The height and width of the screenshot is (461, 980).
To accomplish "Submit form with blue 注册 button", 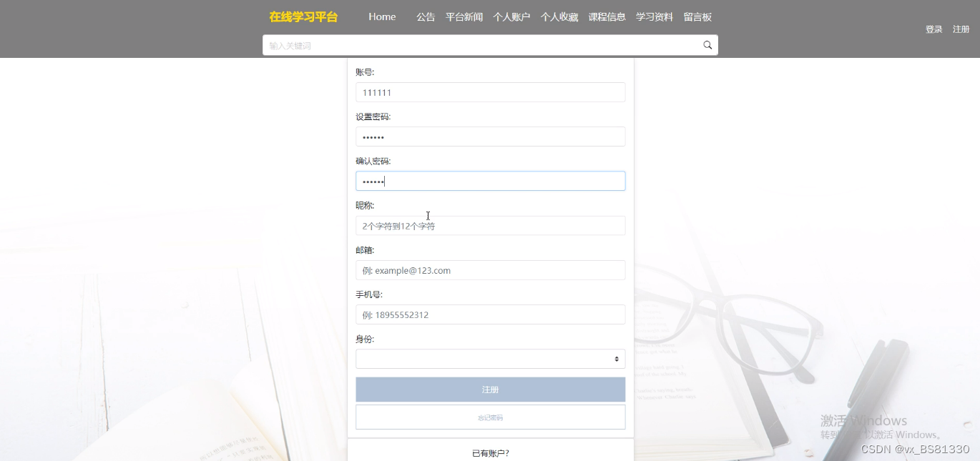I will pyautogui.click(x=490, y=390).
